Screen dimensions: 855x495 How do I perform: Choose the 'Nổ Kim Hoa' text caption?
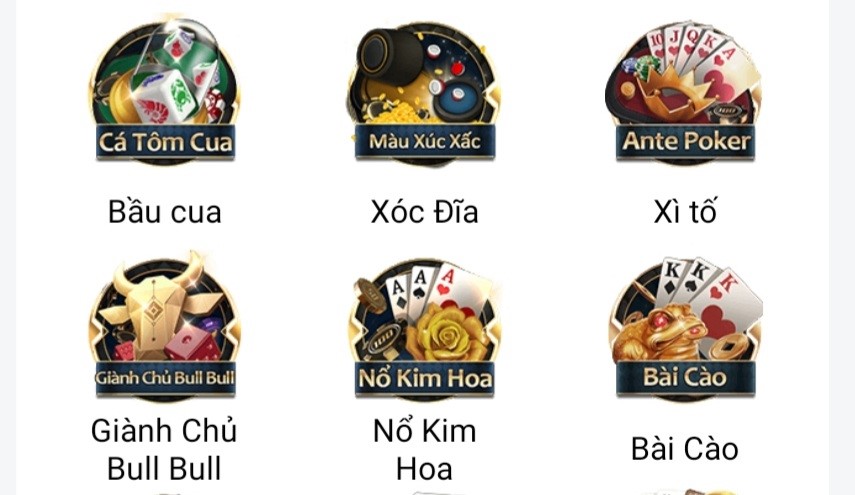click(x=425, y=450)
